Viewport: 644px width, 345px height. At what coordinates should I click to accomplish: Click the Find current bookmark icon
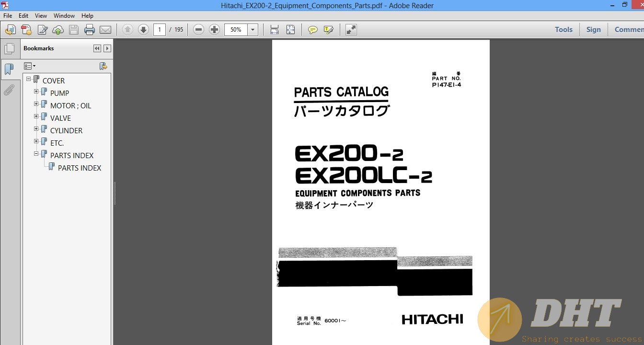pos(103,66)
